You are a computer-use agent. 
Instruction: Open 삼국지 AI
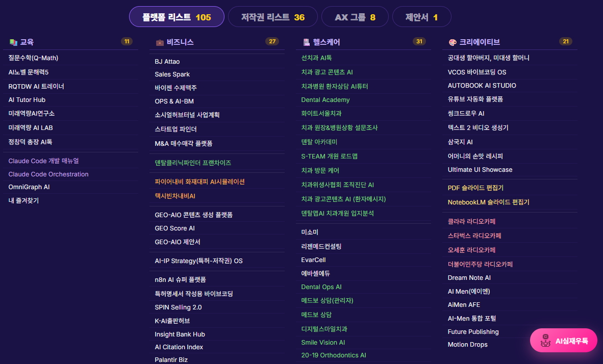(x=460, y=142)
